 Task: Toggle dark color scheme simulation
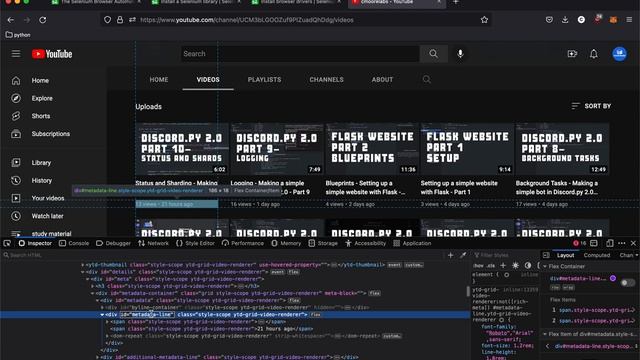tap(528, 265)
